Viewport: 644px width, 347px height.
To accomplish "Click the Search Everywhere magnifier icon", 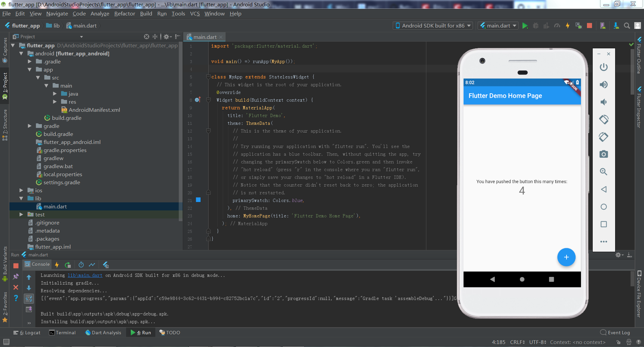I will (x=627, y=26).
